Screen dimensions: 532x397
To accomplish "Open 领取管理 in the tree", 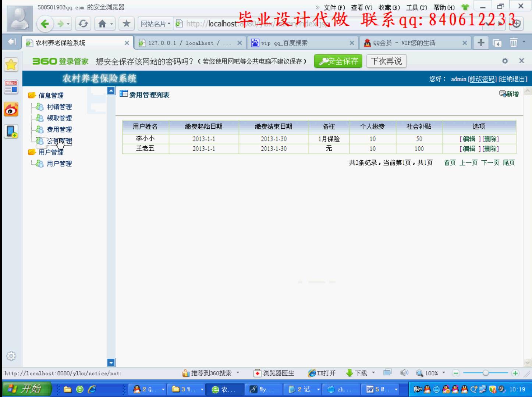I will 59,118.
